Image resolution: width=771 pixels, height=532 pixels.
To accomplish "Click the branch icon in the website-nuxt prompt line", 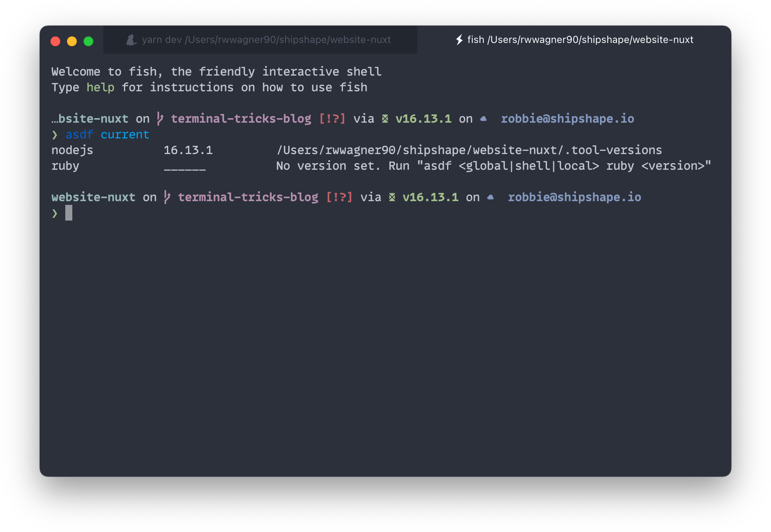I will pyautogui.click(x=167, y=197).
